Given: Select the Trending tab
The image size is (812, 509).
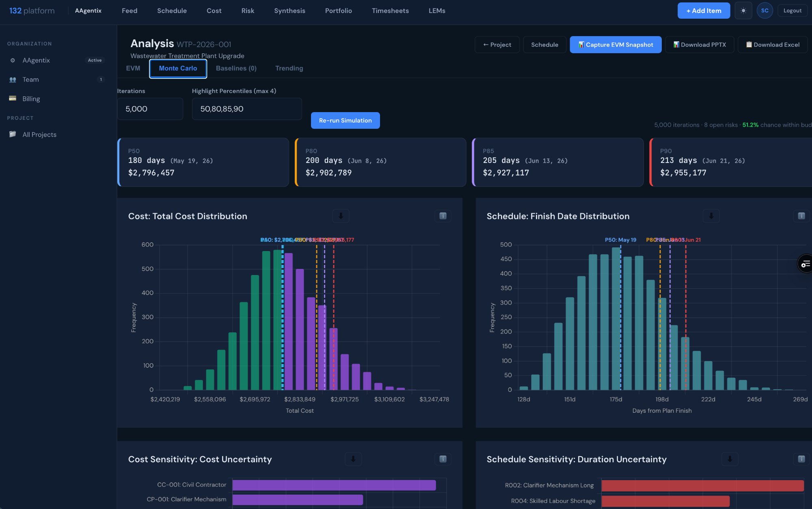Looking at the screenshot, I should coord(289,68).
